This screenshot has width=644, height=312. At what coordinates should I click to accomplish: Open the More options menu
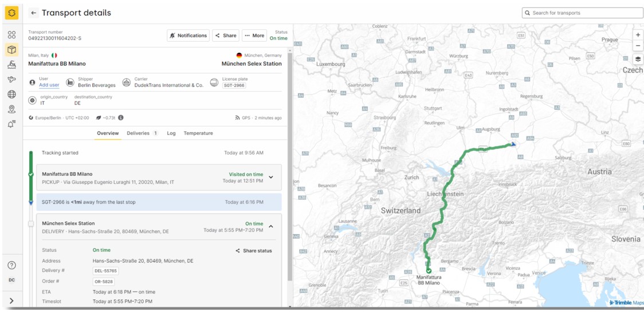pyautogui.click(x=254, y=35)
